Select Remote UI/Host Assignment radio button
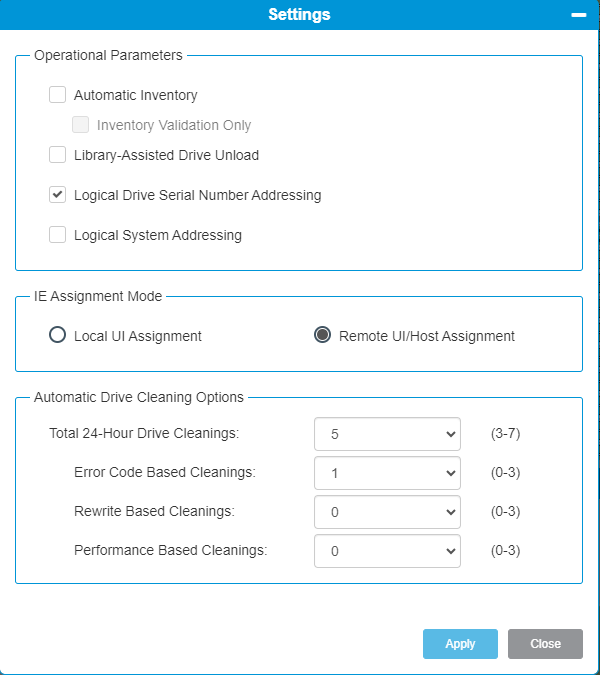 (323, 336)
